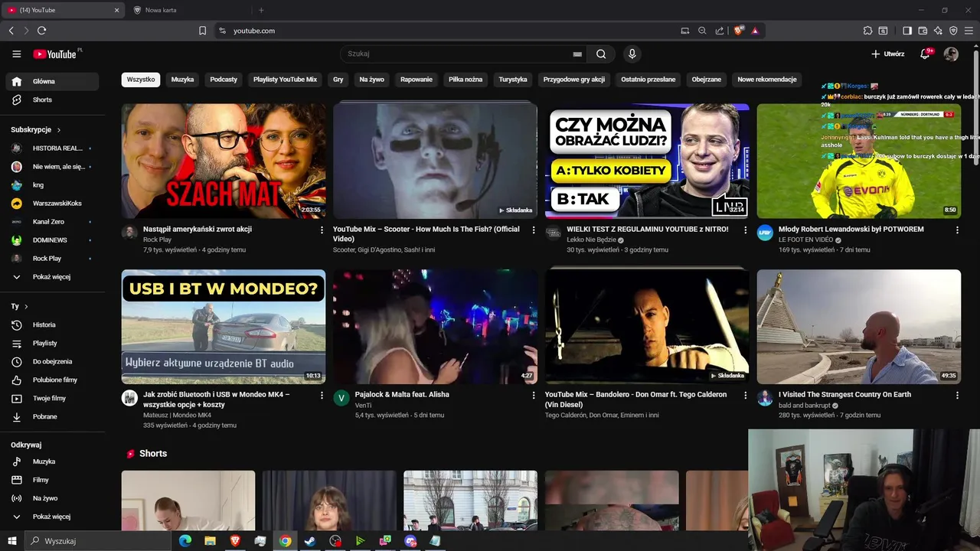This screenshot has height=551, width=980.
Task: Open Ostatnio przesłane chip
Action: point(648,80)
